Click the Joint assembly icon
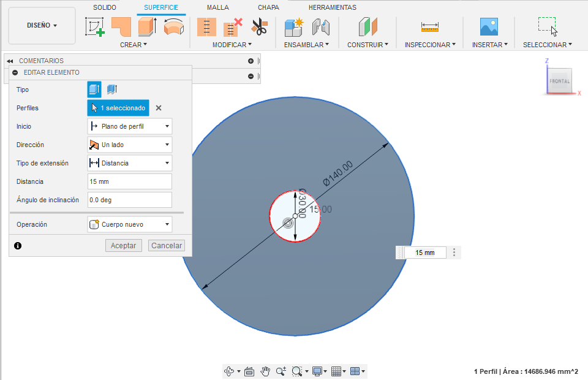588x380 pixels. [320, 26]
